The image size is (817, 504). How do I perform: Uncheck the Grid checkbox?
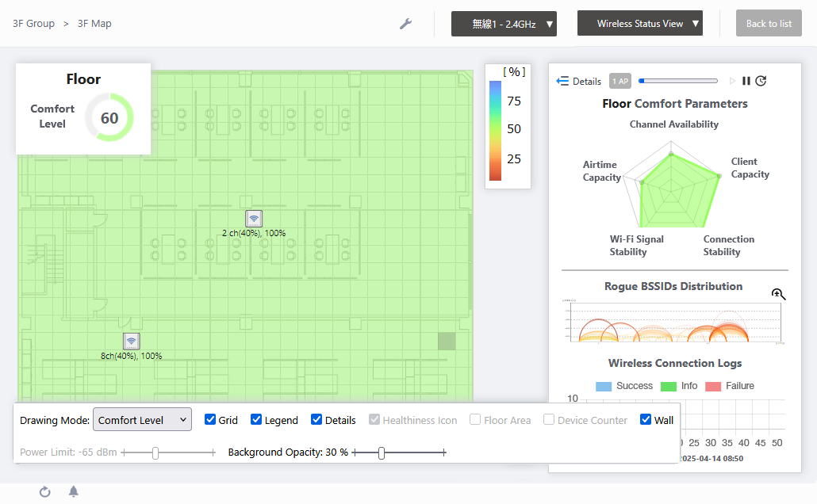pyautogui.click(x=210, y=420)
